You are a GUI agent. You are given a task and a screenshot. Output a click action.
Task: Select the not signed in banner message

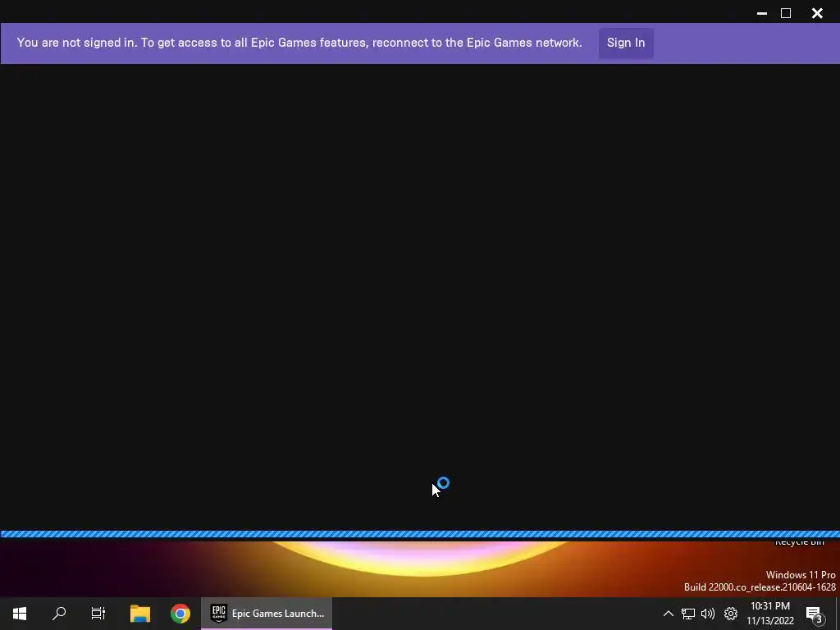(x=299, y=43)
